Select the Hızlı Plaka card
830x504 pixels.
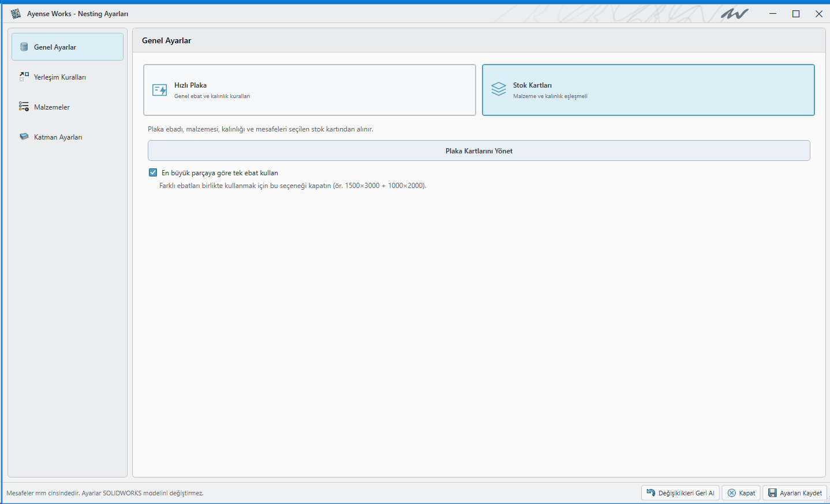[x=309, y=90]
